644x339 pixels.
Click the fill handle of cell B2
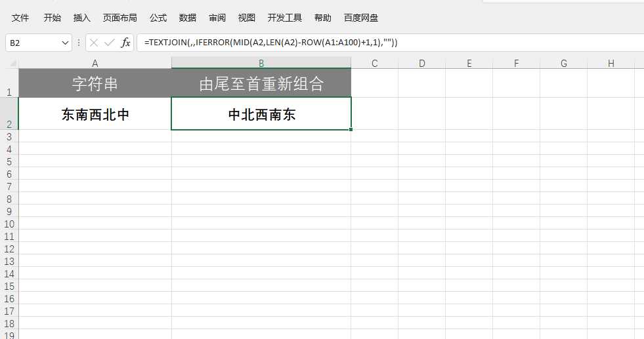[x=351, y=130]
